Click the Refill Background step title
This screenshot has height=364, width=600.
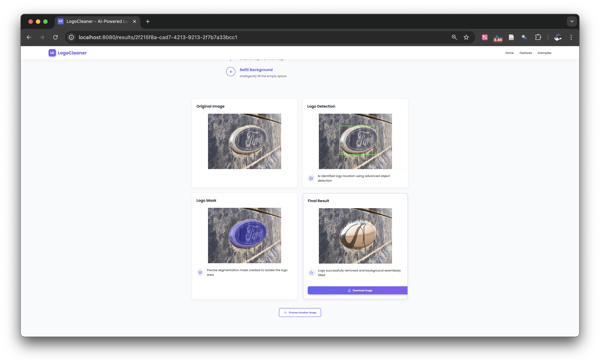pos(256,70)
